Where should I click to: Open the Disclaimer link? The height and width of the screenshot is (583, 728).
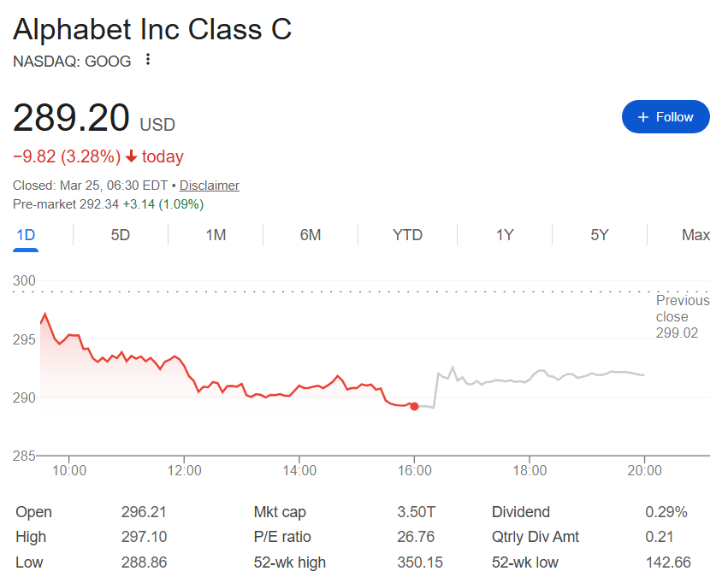(x=210, y=185)
